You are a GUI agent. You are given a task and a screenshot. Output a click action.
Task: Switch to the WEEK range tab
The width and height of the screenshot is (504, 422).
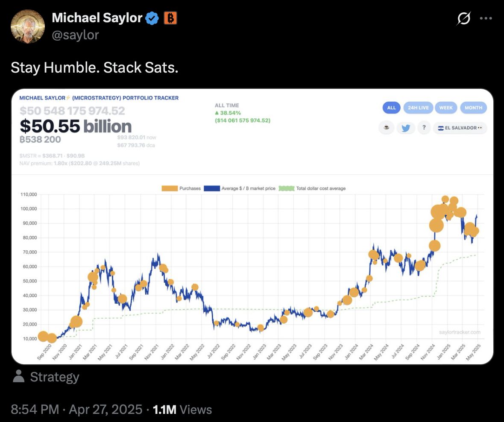[x=446, y=108]
